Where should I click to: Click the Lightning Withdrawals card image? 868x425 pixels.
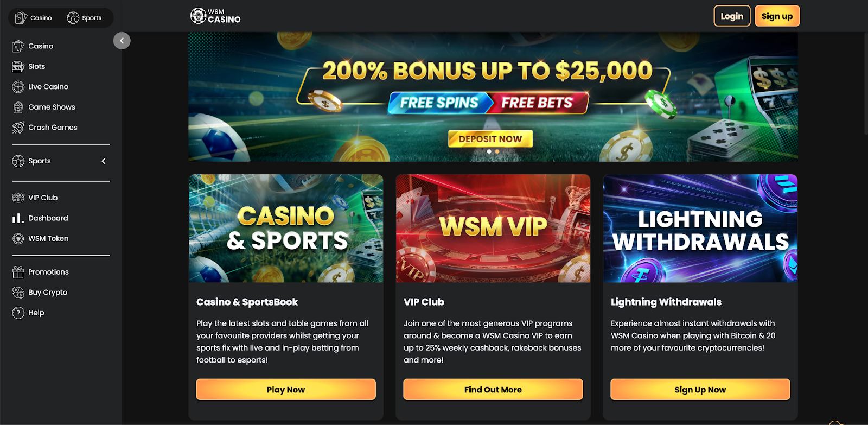[700, 229]
